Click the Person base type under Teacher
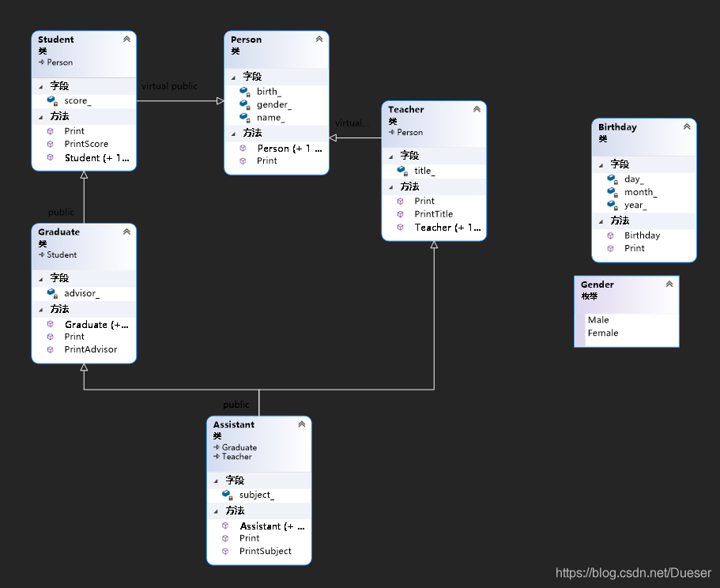Image resolution: width=720 pixels, height=588 pixels. click(x=409, y=132)
